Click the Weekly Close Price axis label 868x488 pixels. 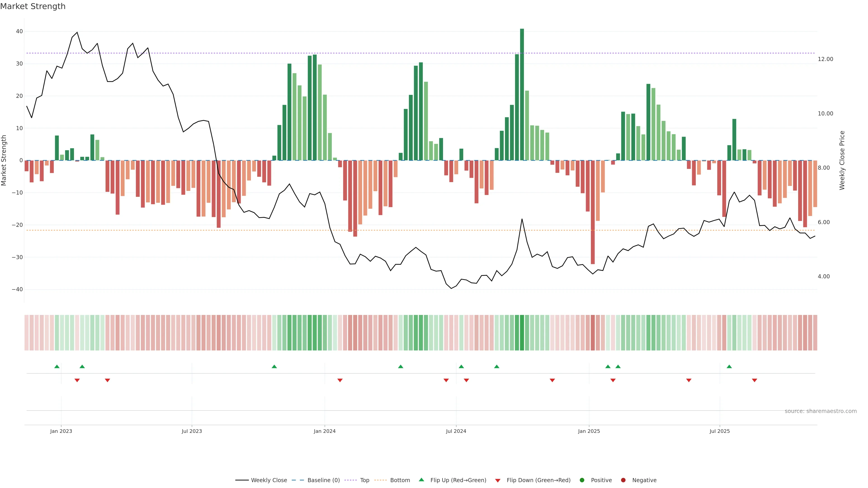click(842, 160)
